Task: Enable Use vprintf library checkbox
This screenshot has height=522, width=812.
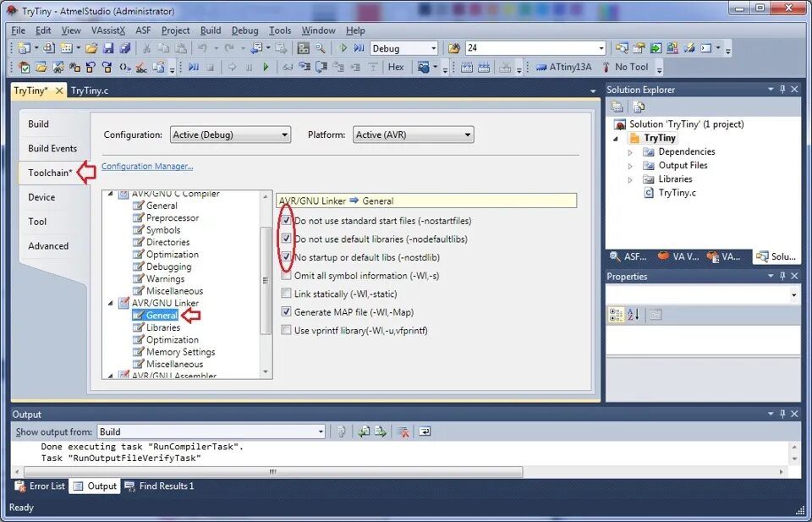Action: click(x=286, y=331)
